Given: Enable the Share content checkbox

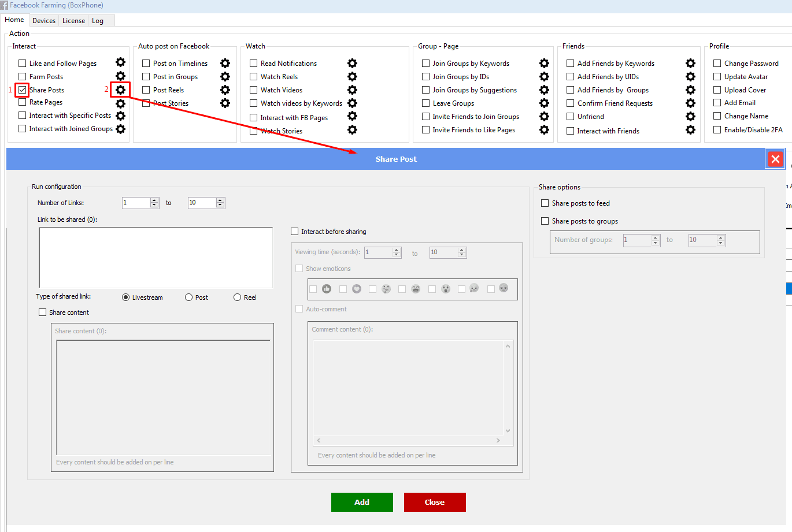Looking at the screenshot, I should (42, 312).
